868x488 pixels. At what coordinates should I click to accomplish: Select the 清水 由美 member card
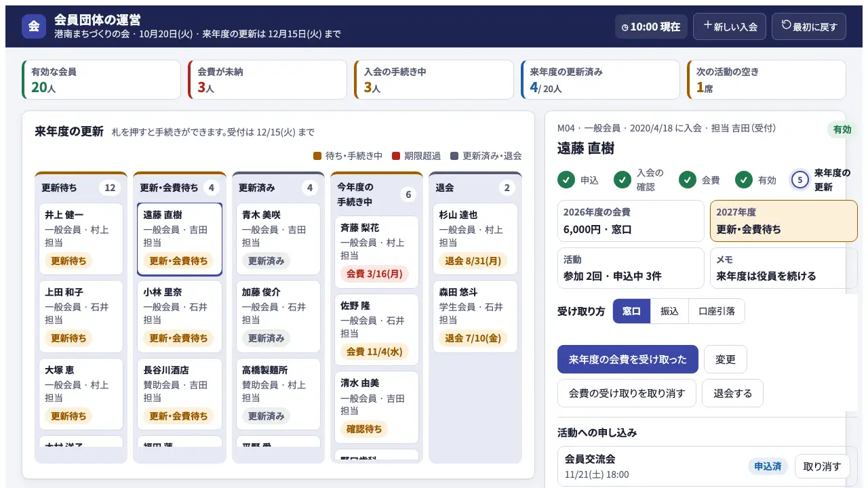376,407
